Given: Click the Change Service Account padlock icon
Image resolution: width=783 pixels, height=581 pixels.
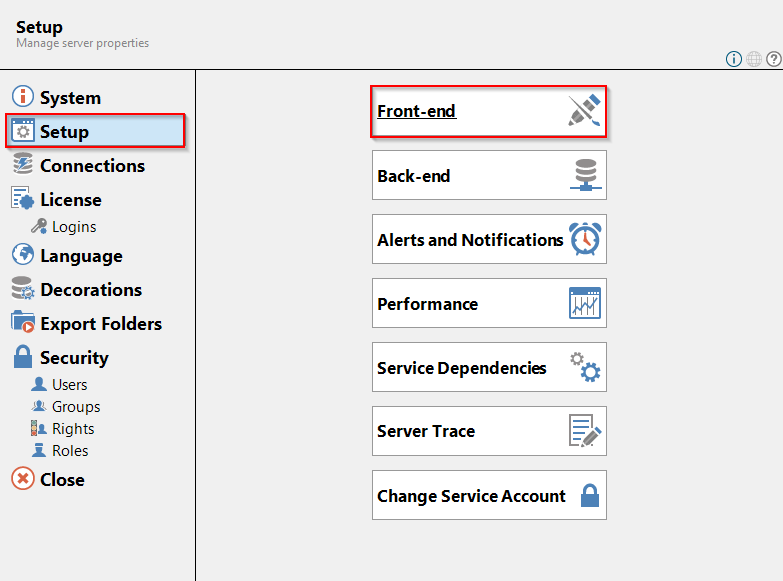Looking at the screenshot, I should (590, 495).
